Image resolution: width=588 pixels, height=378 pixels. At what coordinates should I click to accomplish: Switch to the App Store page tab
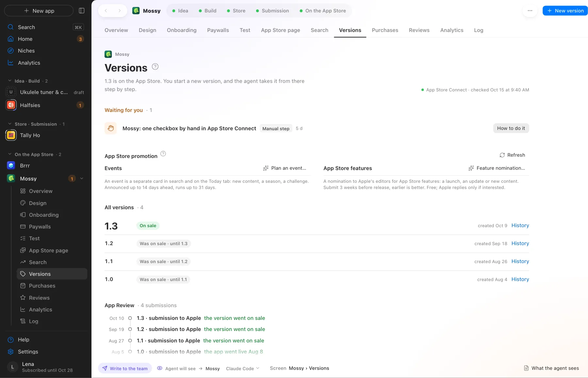280,30
